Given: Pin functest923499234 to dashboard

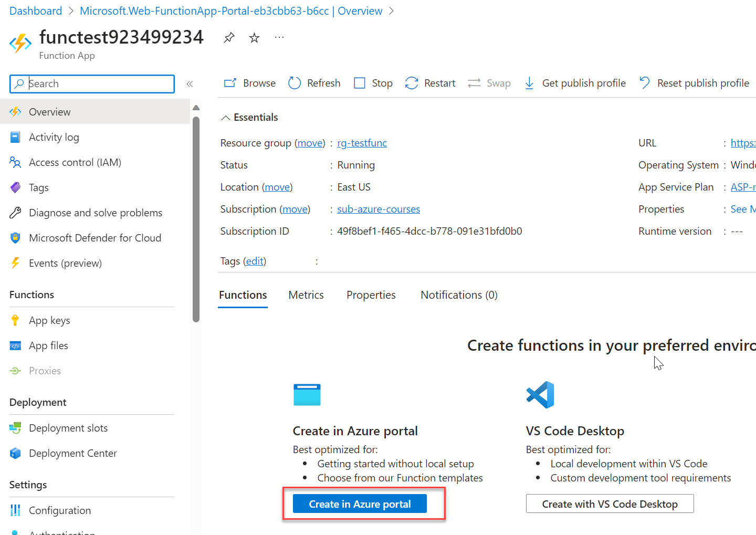Looking at the screenshot, I should pyautogui.click(x=229, y=38).
